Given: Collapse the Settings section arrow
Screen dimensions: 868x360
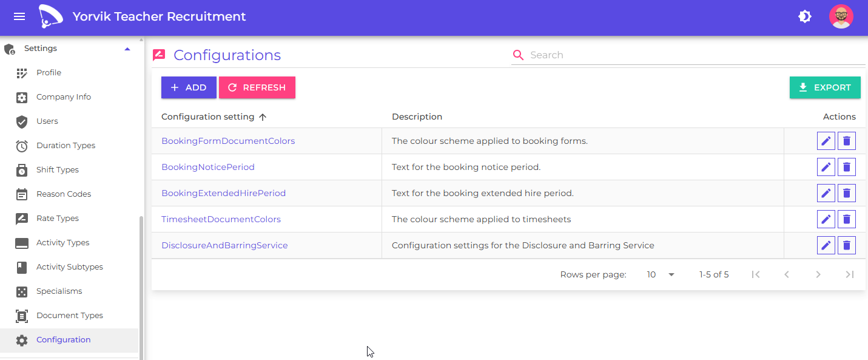Looking at the screenshot, I should click(x=127, y=49).
